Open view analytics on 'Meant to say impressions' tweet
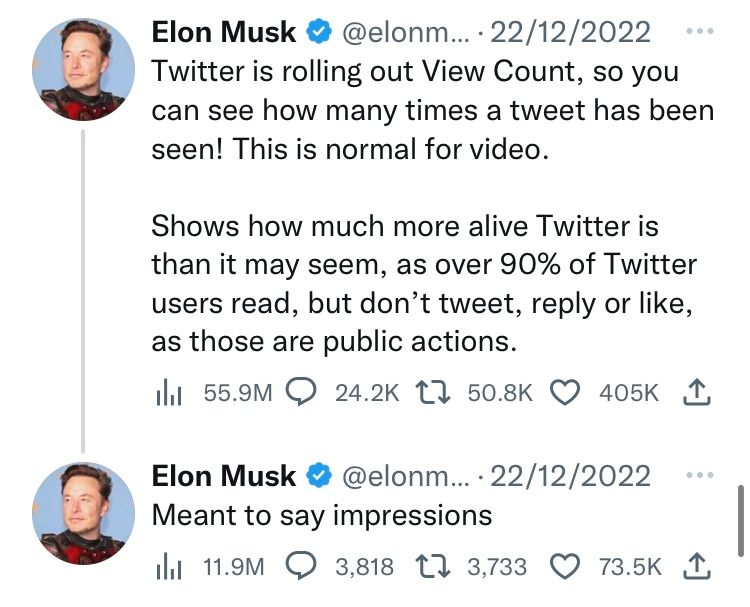The width and height of the screenshot is (750, 607). tap(168, 567)
